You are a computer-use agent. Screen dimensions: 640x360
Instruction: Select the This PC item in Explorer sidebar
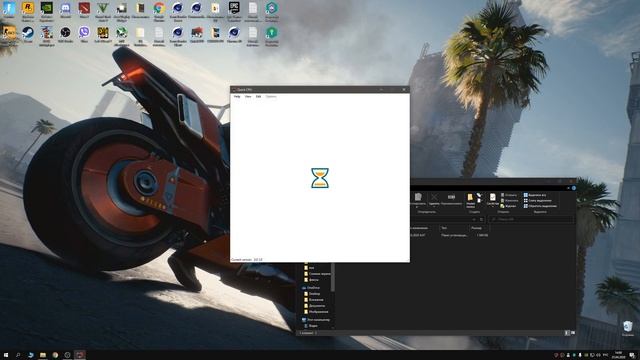315,320
